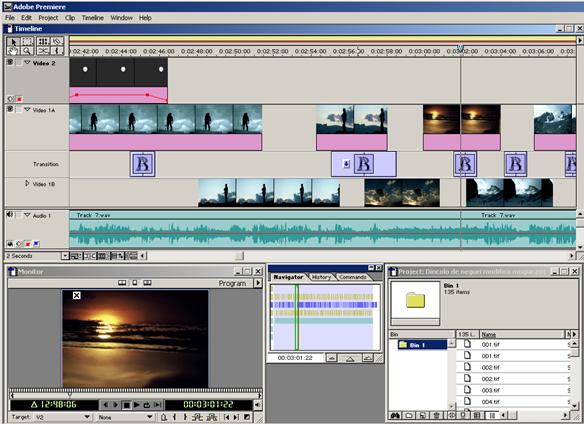Open the 2 Seconds time zoom dropdown
This screenshot has width=584, height=424.
66,256
